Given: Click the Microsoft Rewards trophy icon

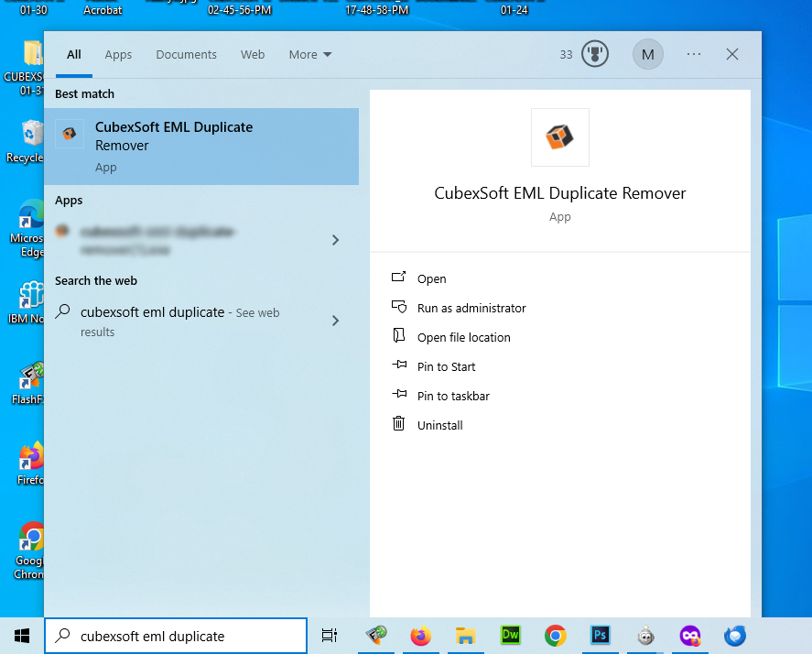Looking at the screenshot, I should (x=594, y=54).
